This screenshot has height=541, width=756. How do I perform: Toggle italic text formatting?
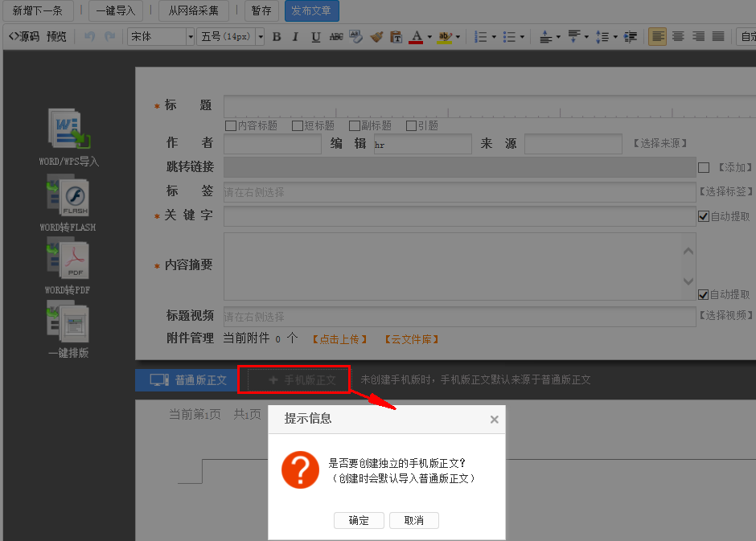coord(295,37)
